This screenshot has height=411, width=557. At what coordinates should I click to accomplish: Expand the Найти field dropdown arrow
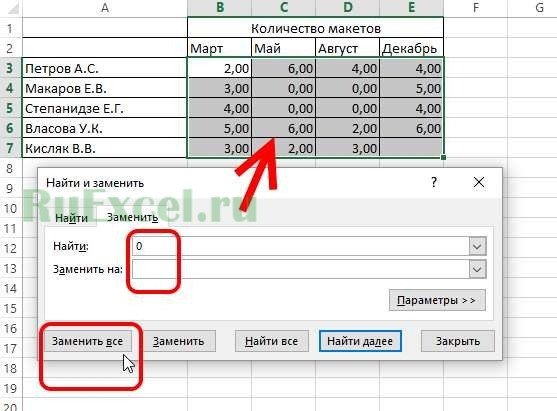[477, 246]
